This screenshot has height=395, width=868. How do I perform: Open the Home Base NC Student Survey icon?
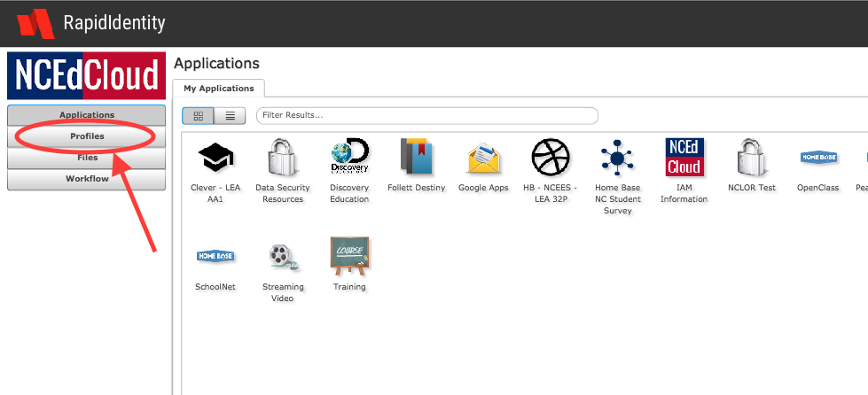617,159
